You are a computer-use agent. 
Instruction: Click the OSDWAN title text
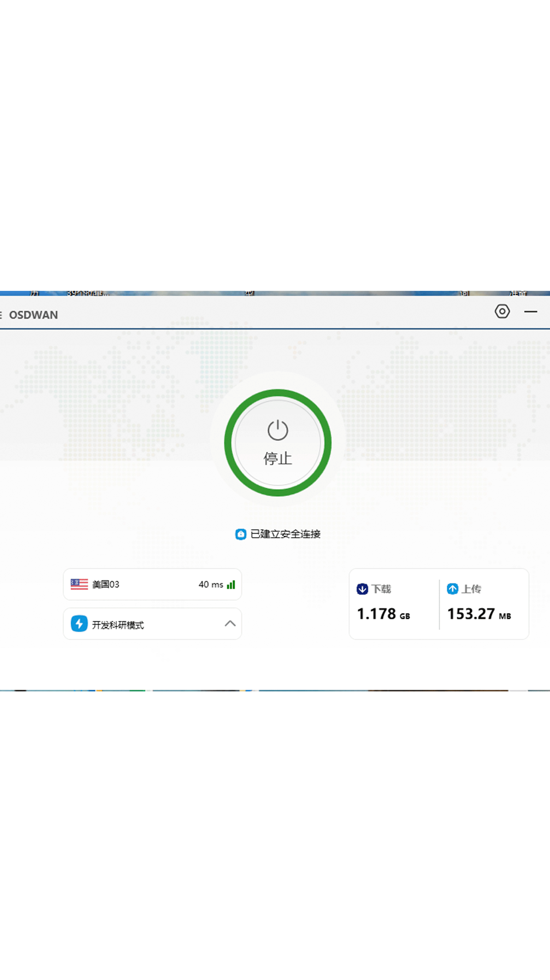click(34, 315)
